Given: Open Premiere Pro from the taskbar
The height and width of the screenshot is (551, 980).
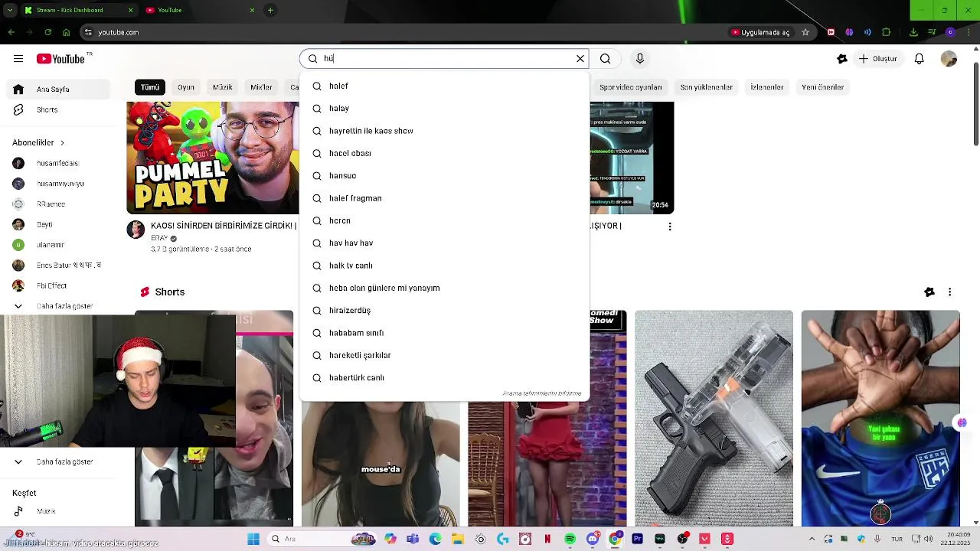Looking at the screenshot, I should tap(638, 540).
